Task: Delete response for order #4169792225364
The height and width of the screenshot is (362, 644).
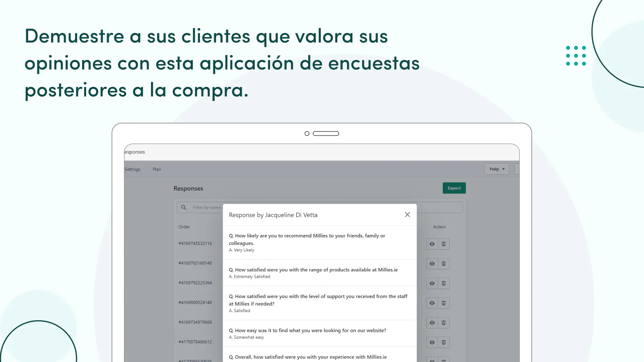Action: 444,284
